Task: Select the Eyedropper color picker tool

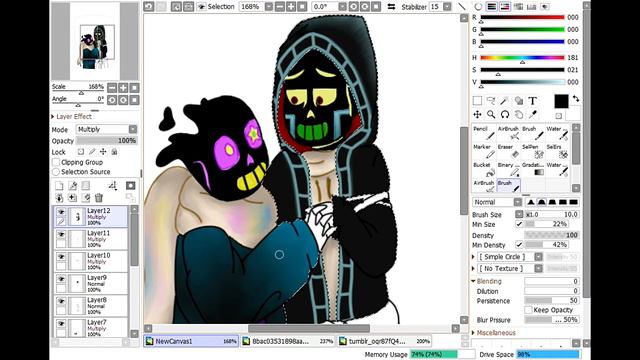Action: coord(533,114)
